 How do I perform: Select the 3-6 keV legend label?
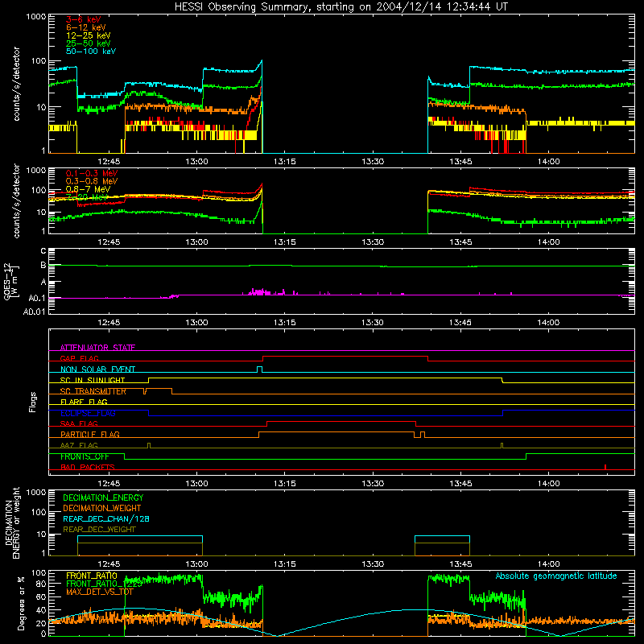coord(83,19)
